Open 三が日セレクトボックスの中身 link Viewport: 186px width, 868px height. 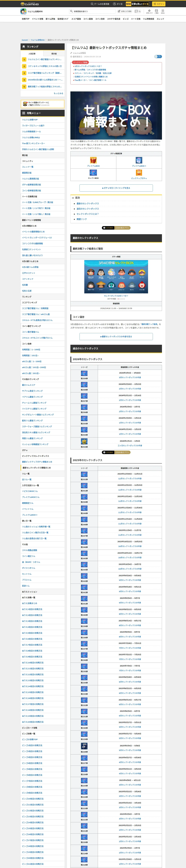130,445
